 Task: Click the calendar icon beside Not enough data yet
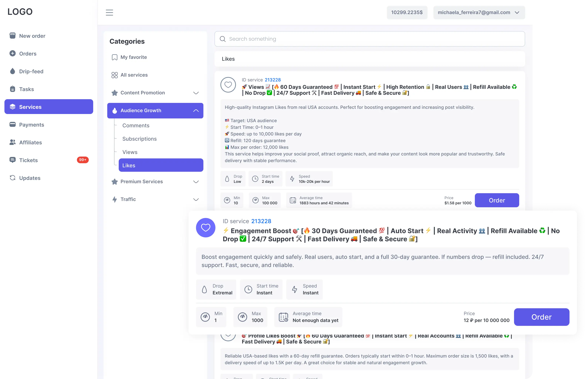283,317
